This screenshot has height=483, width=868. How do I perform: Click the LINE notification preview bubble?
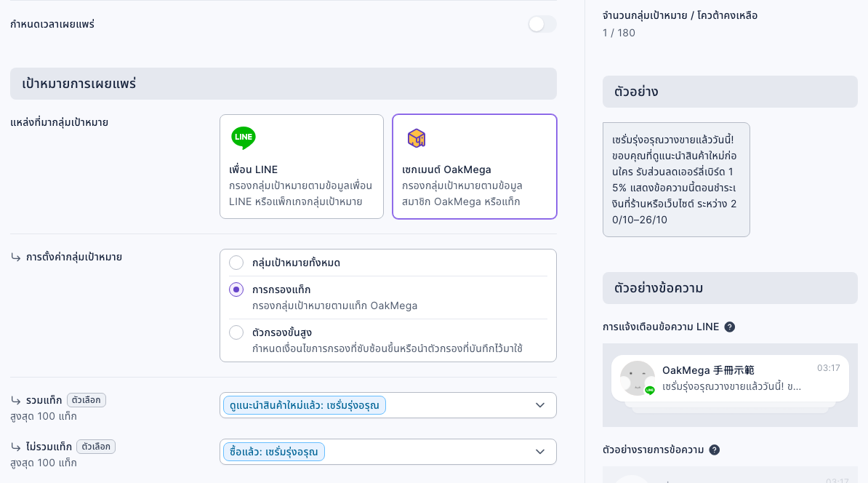pyautogui.click(x=730, y=378)
